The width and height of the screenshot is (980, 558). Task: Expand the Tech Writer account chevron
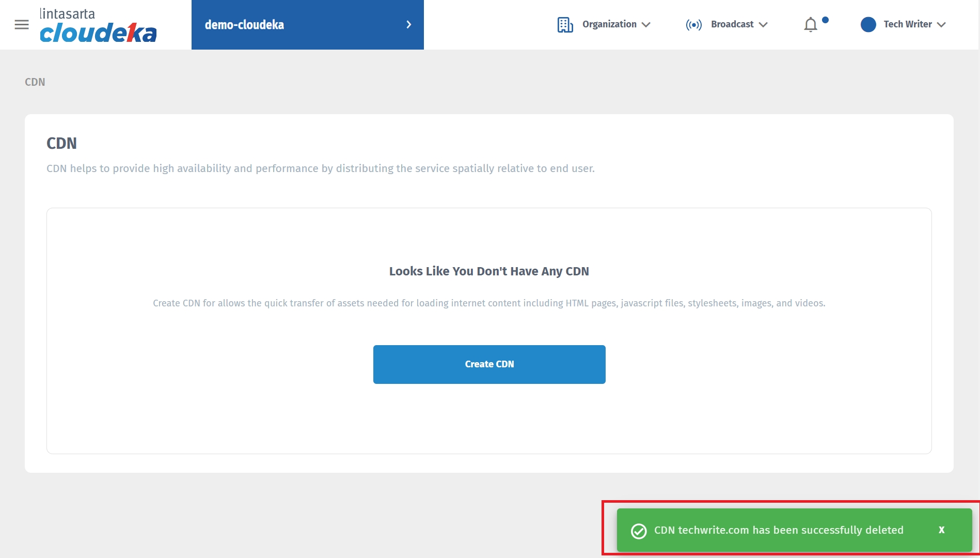[941, 25]
